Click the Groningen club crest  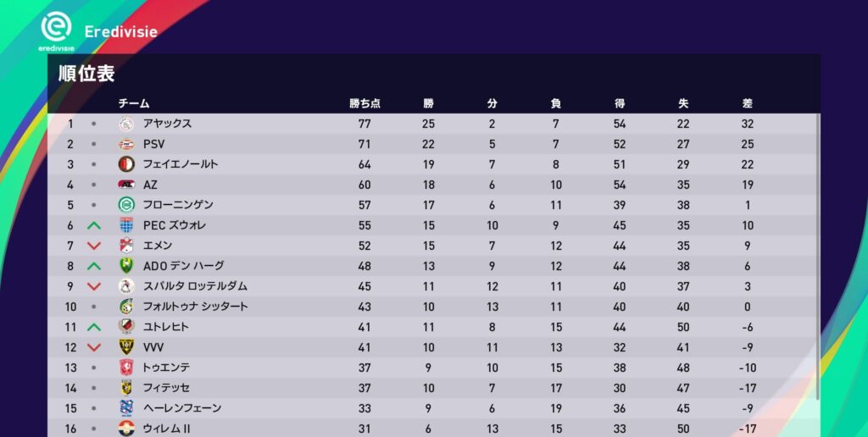point(126,205)
